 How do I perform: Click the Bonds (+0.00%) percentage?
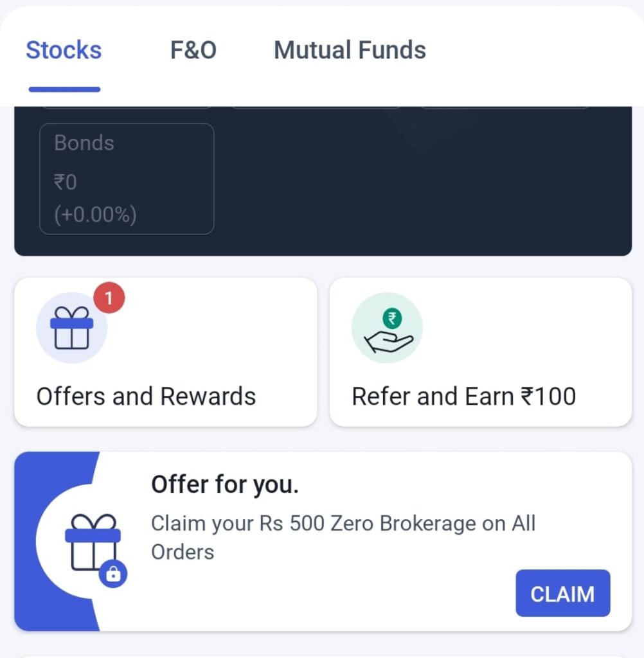(x=95, y=215)
